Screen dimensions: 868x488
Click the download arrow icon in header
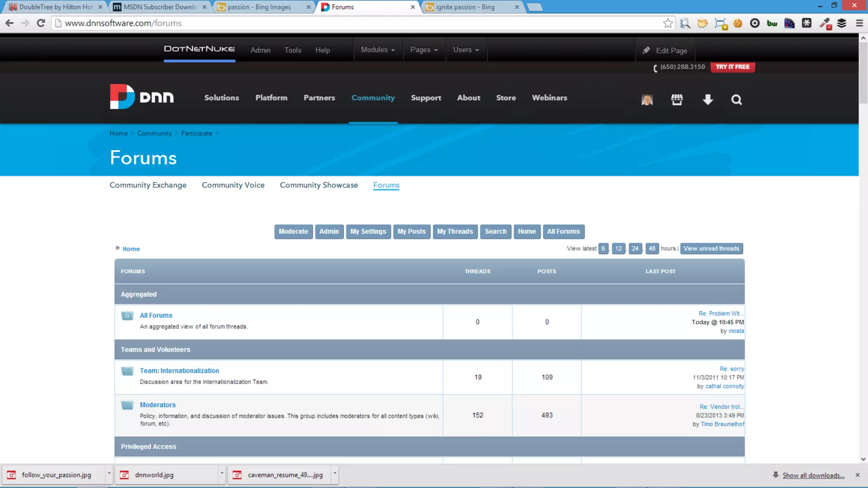(707, 100)
